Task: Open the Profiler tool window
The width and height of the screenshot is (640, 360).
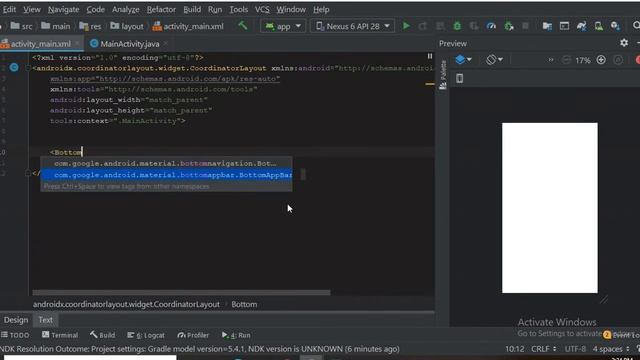Action: [x=193, y=335]
